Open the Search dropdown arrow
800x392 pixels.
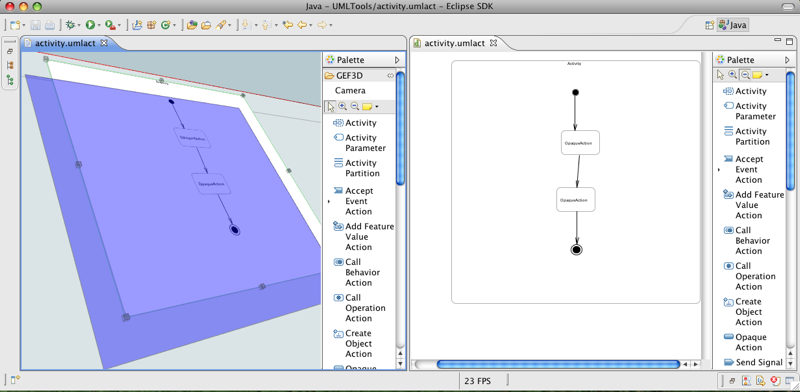point(230,25)
